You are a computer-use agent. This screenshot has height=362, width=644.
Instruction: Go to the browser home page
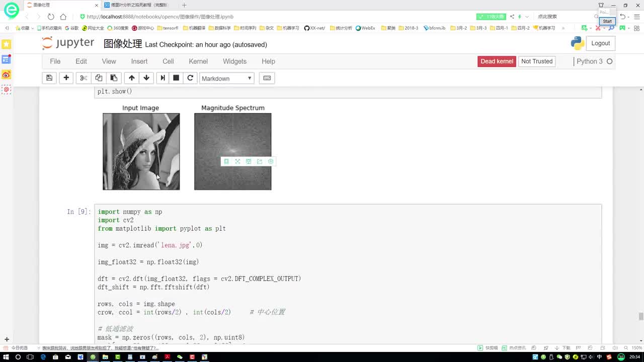coord(63,17)
